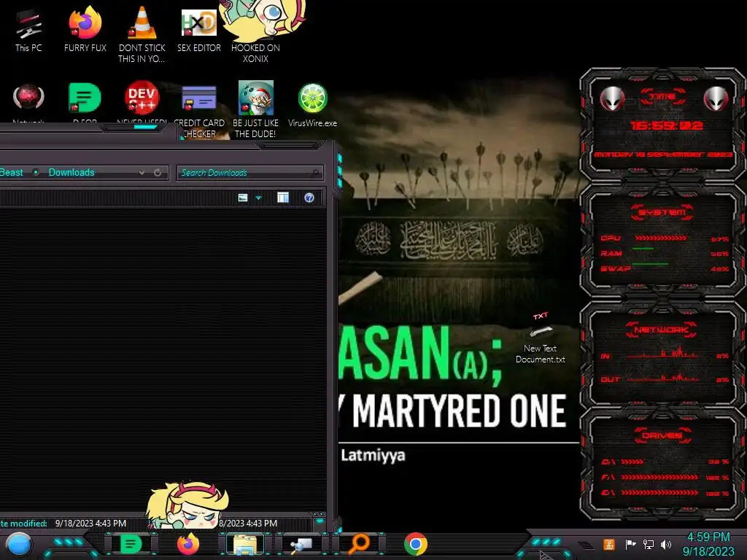The height and width of the screenshot is (560, 747).
Task: Click the DRIVES gadget C drive bar
Action: 632,462
